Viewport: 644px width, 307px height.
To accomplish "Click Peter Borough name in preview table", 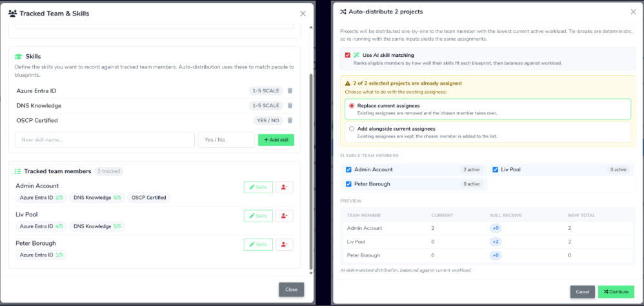I will [x=363, y=255].
